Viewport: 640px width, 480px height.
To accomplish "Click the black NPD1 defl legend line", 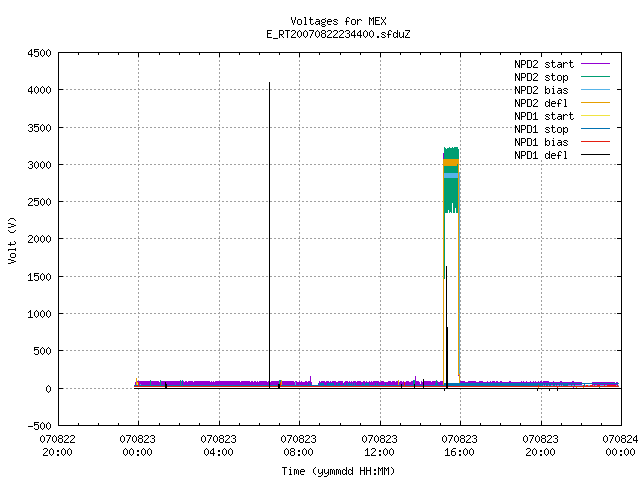I will point(595,155).
